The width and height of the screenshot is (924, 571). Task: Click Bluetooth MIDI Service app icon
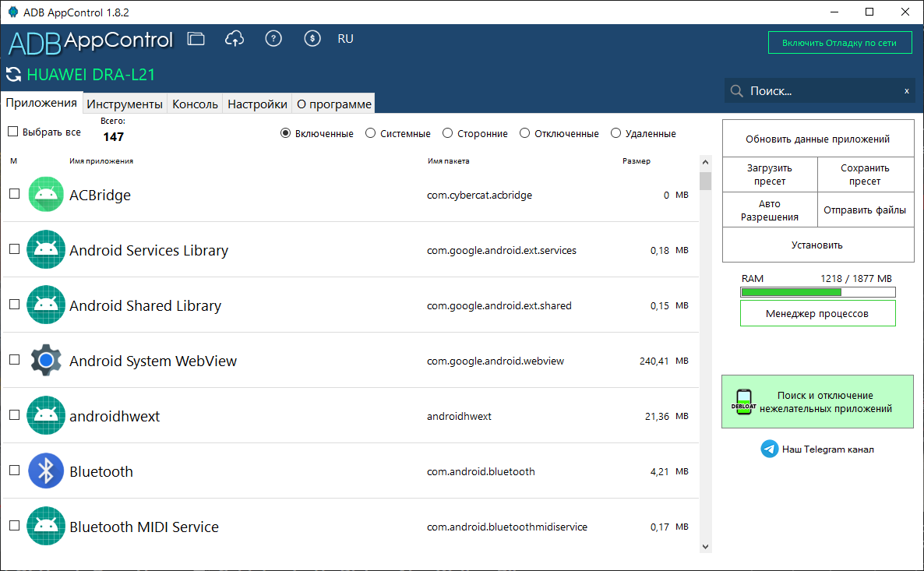coord(46,527)
